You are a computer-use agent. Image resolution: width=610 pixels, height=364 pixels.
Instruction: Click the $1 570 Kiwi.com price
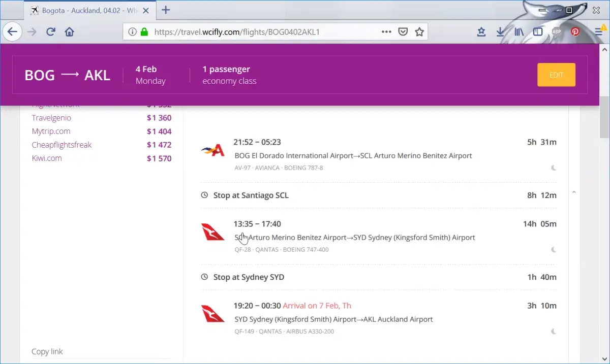click(x=159, y=158)
